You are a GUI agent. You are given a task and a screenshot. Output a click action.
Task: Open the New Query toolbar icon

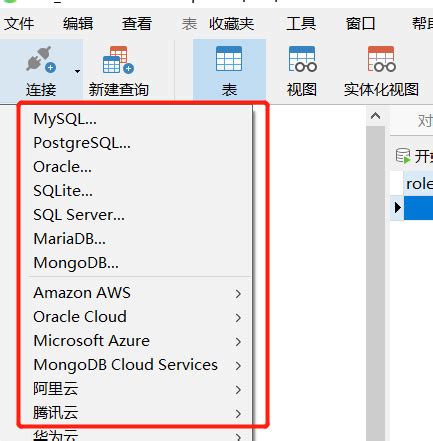pos(118,60)
